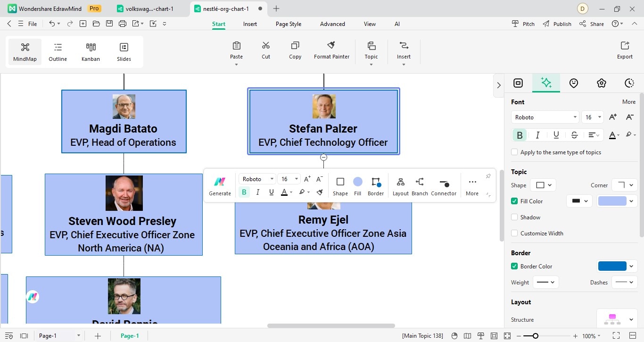Collapse the right side panel with the arrow
Image resolution: width=644 pixels, height=342 pixels.
pyautogui.click(x=499, y=85)
